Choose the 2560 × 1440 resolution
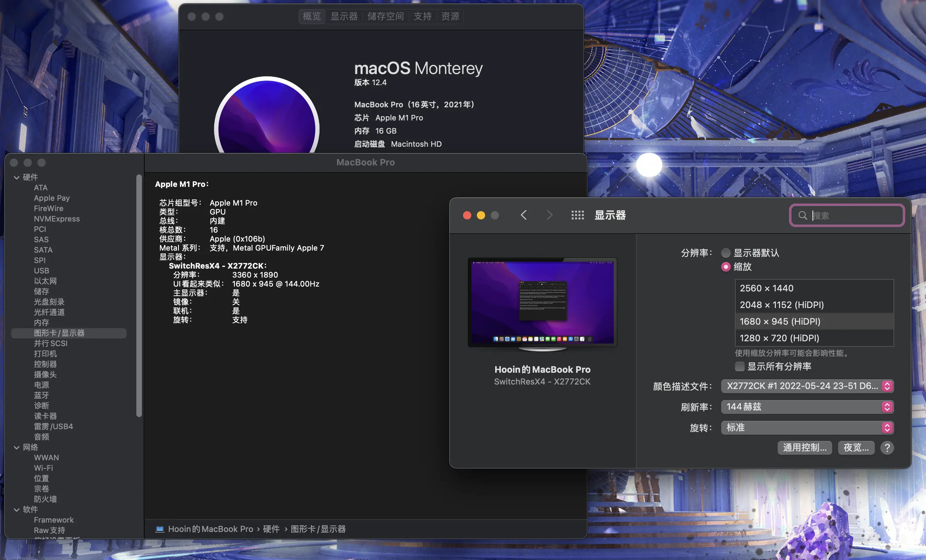This screenshot has width=926, height=560. point(767,288)
